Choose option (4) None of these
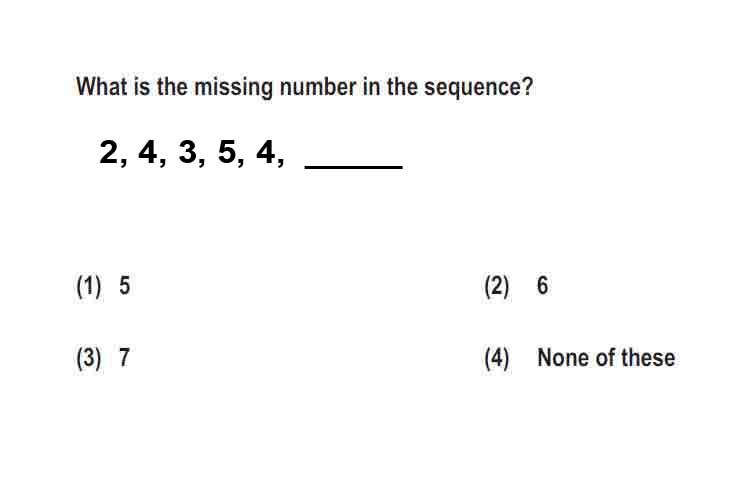Image resolution: width=750 pixels, height=500 pixels. click(x=580, y=358)
